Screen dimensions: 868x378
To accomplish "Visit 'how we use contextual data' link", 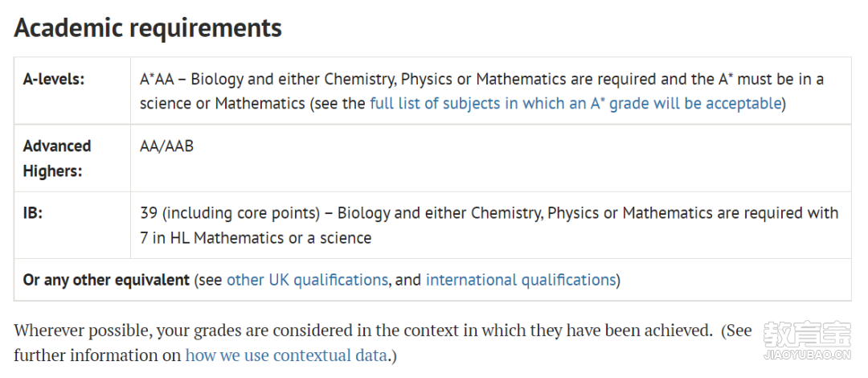I will 285,355.
